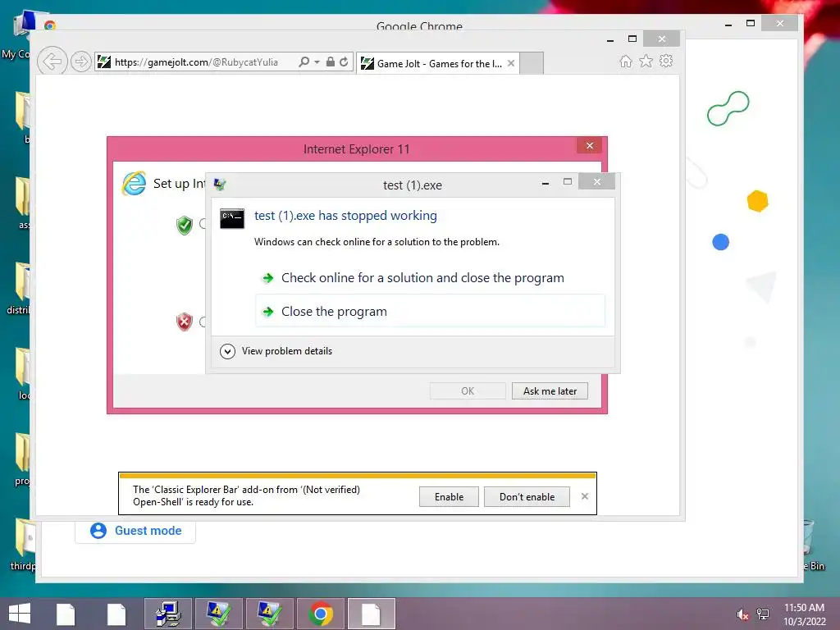Click the second blank document taskbar icon

(116, 614)
